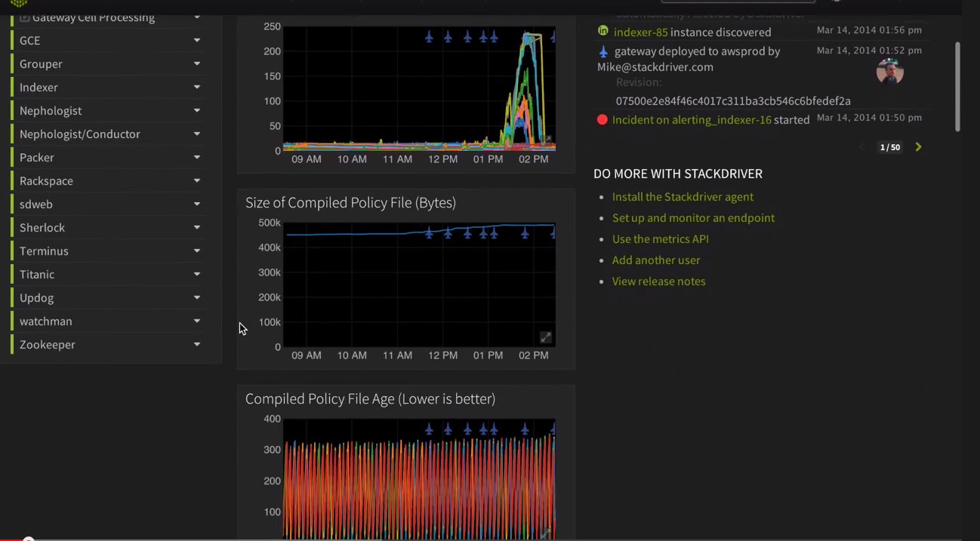Click the red incident dot next to alerting_indexer-16

click(602, 119)
